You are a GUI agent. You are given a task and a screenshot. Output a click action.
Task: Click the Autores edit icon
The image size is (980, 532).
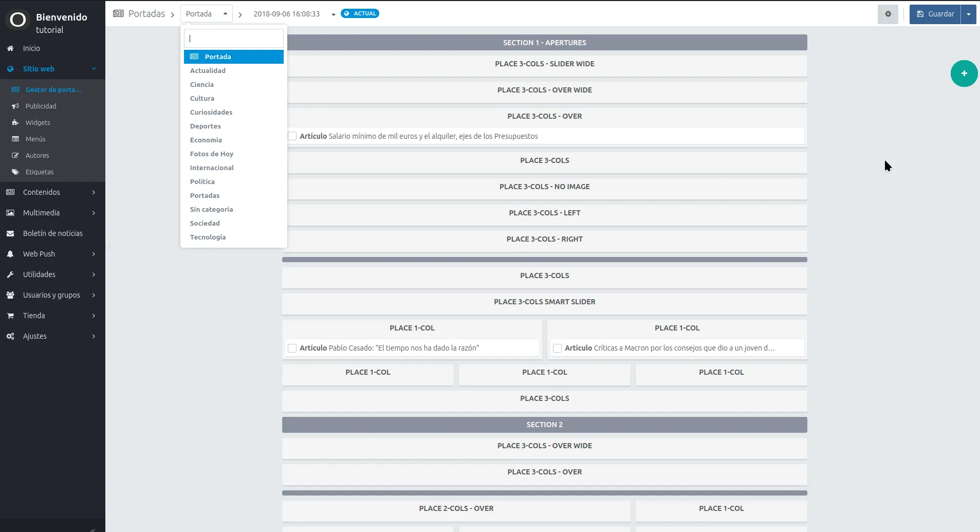15,155
